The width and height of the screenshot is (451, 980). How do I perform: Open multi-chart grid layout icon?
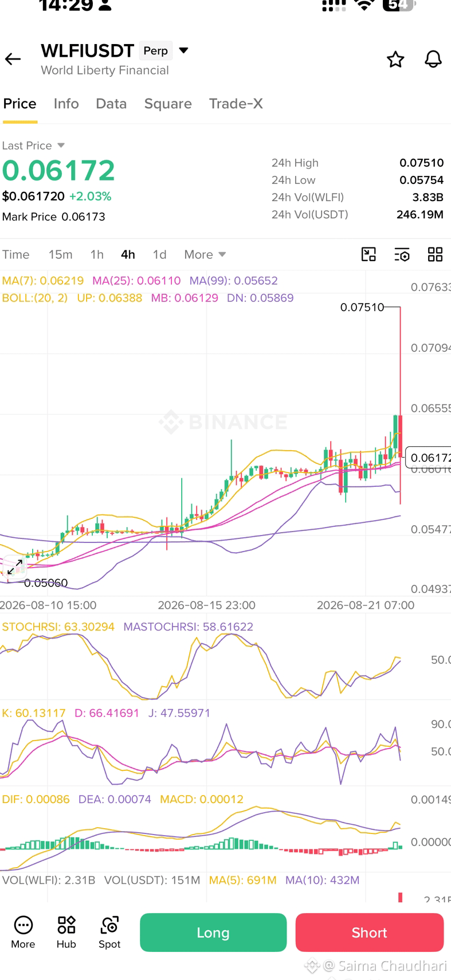tap(436, 254)
